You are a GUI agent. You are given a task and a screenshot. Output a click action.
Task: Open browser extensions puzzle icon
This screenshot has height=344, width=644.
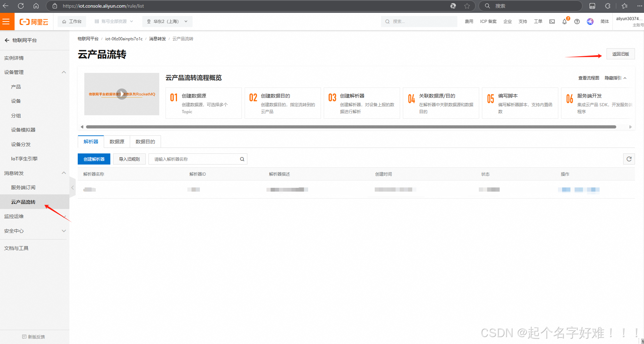608,6
